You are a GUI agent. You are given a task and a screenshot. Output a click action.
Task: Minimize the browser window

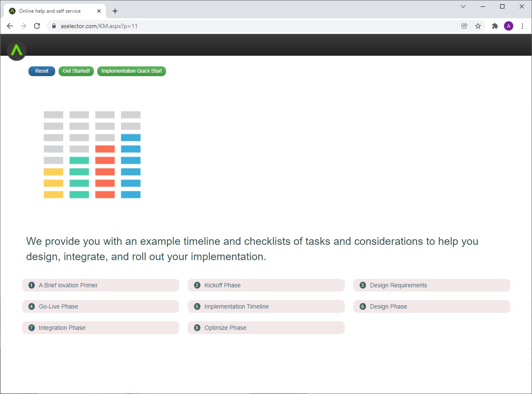click(x=483, y=6)
